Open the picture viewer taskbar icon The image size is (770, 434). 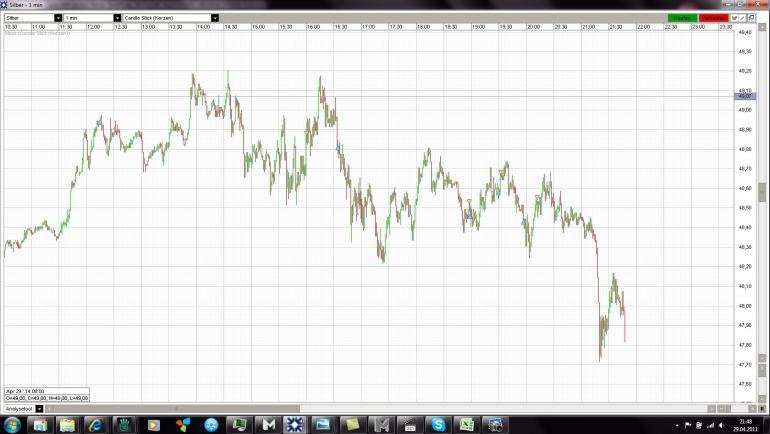(323, 425)
